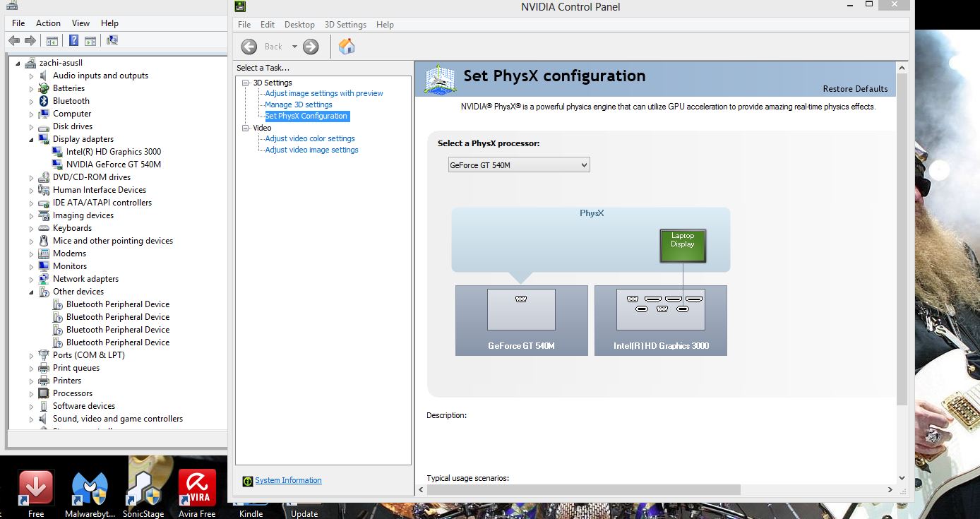The image size is (980, 519).
Task: Open Adjust image settings with preview
Action: (x=324, y=93)
